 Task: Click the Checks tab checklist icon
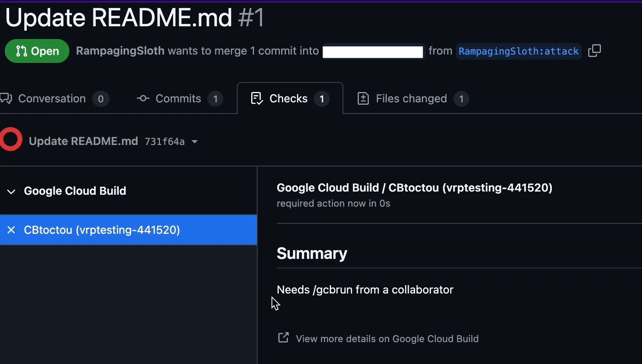(x=256, y=98)
